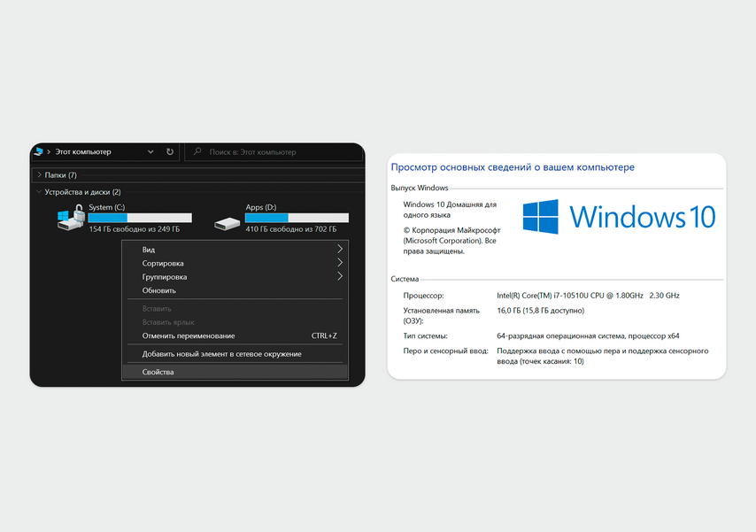Select the System (C:) drive icon
The width and height of the screenshot is (756, 532).
coord(71,218)
